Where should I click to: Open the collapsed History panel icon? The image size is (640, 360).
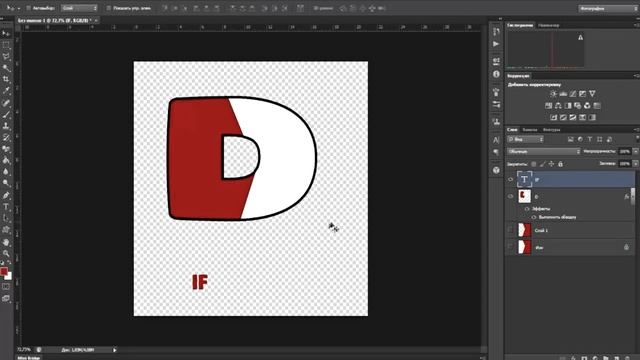click(496, 31)
